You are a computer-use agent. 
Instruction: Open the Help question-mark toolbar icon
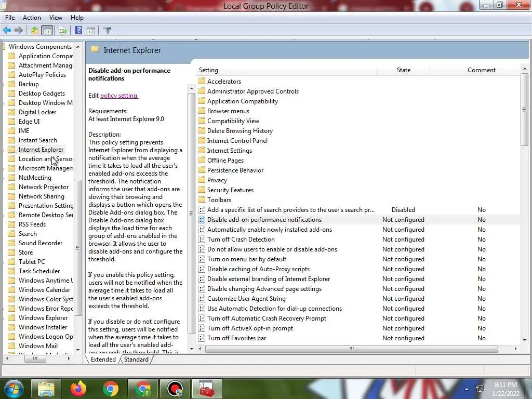pos(78,31)
